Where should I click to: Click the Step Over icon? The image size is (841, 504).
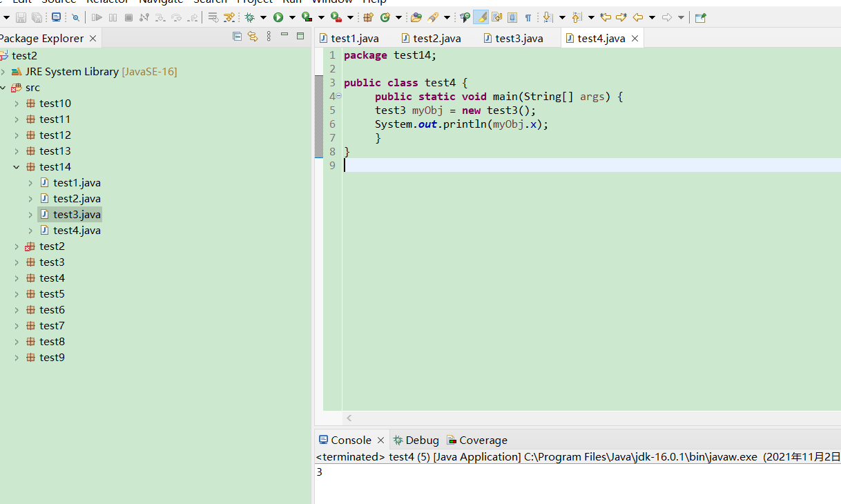(x=176, y=17)
